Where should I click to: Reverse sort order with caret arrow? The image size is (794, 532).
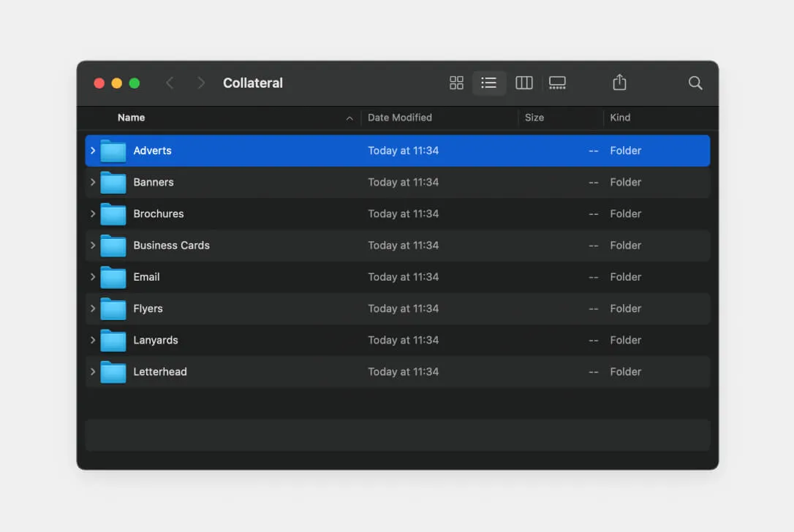click(349, 118)
